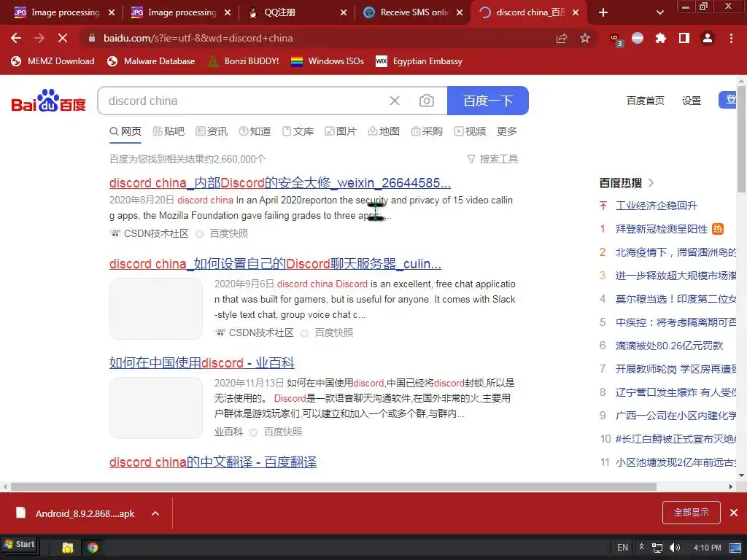
Task: Select the 资讯 search category
Action: tap(212, 131)
